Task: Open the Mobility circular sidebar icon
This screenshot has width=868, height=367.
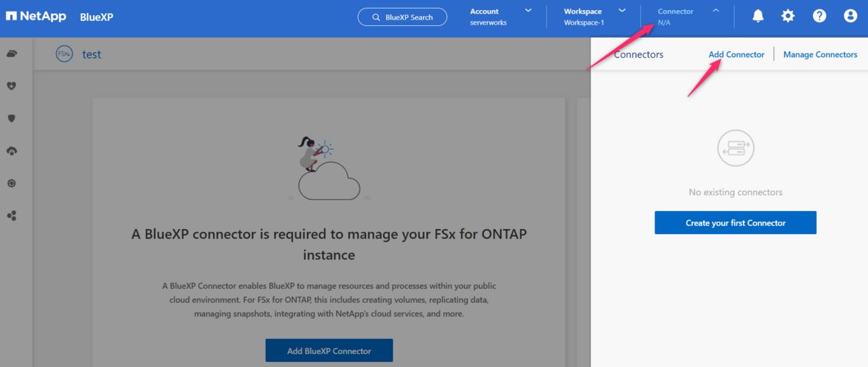Action: (x=12, y=183)
